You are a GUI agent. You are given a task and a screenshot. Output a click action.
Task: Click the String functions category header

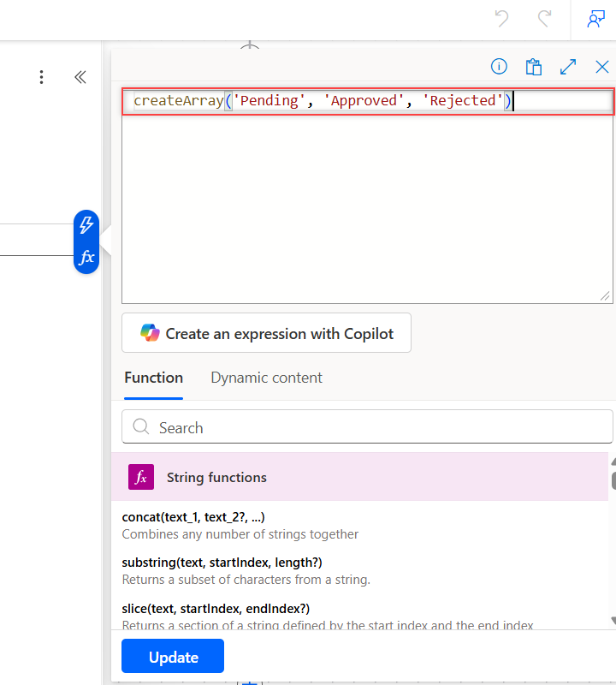(359, 477)
